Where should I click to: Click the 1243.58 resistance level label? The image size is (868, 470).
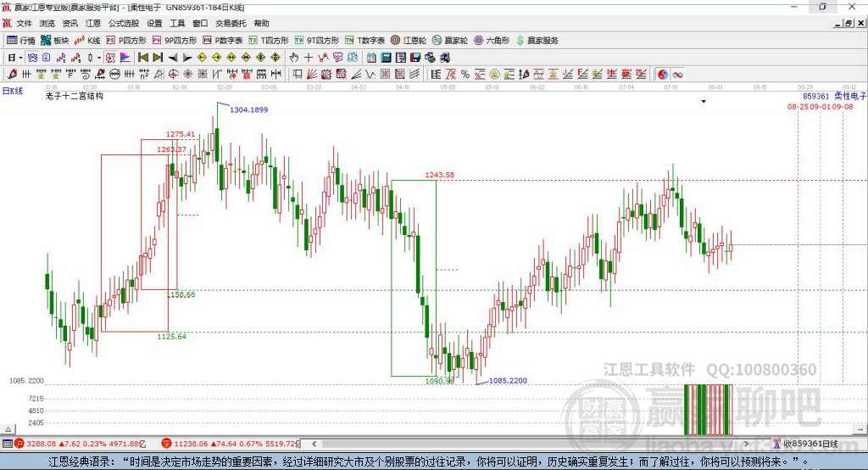click(x=440, y=175)
